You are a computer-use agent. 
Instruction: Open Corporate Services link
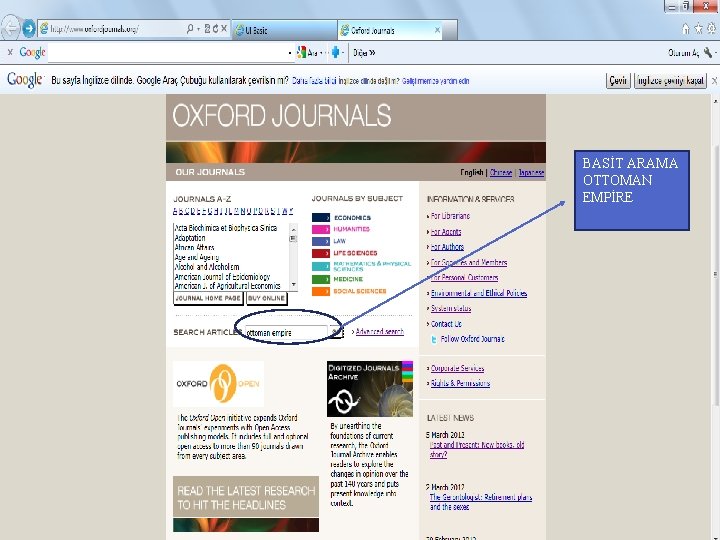pos(457,368)
